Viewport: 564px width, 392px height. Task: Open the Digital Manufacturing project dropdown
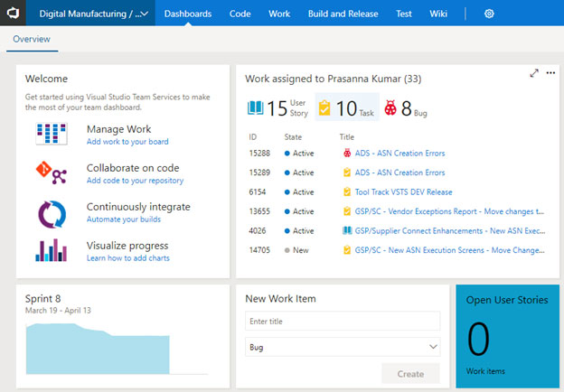(x=90, y=14)
